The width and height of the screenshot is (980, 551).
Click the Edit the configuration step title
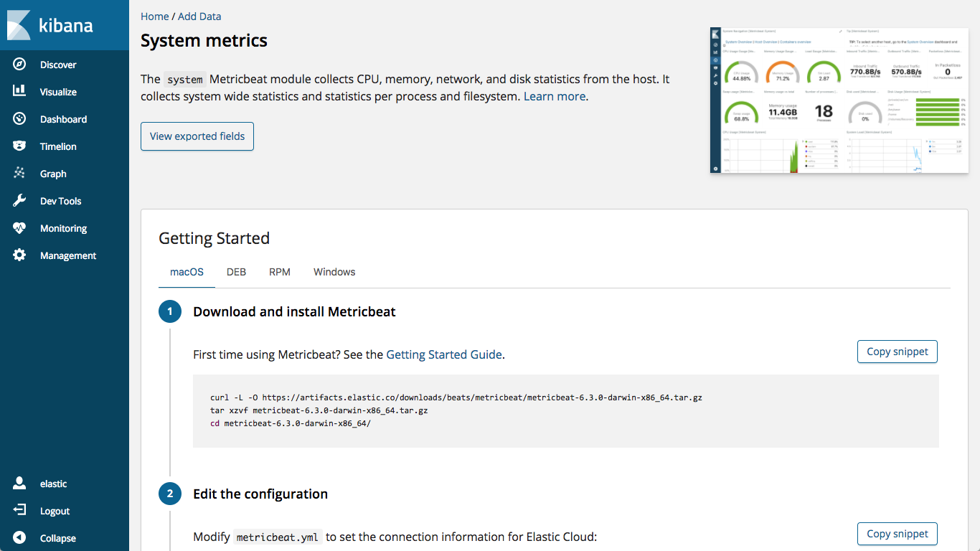(x=260, y=494)
